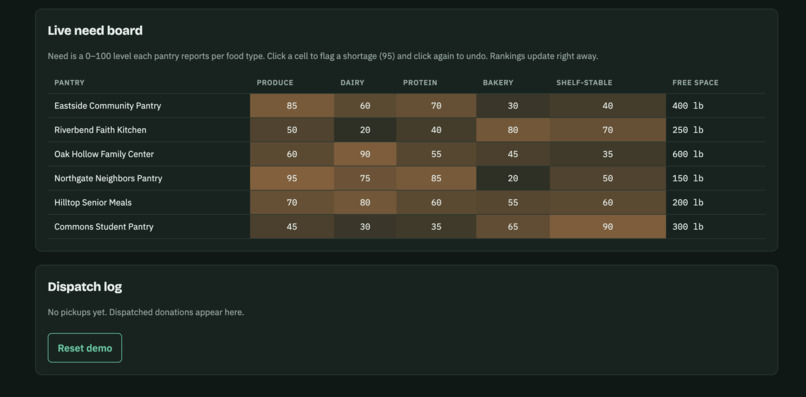The image size is (806, 397).
Task: Flag Northgate Neighbors Pantry bakery cell 20
Action: pos(513,178)
